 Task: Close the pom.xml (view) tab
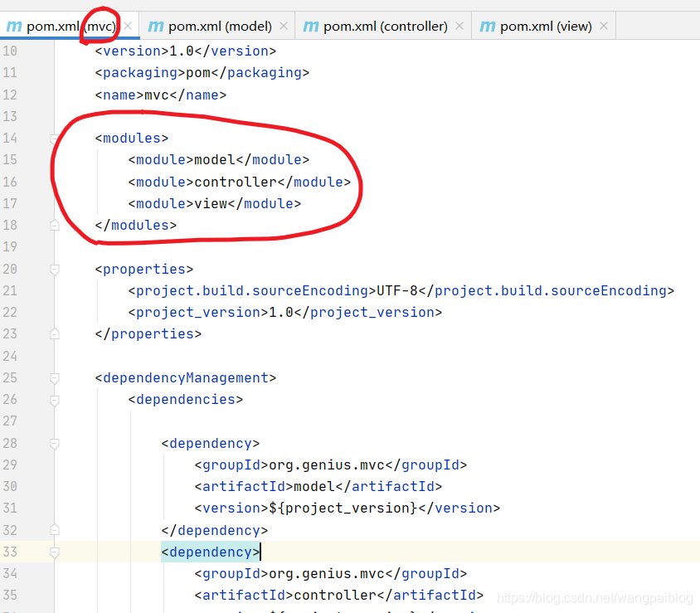click(x=604, y=26)
